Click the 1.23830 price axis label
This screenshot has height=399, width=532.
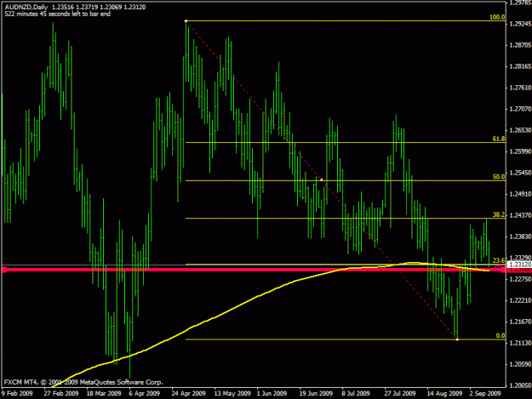pyautogui.click(x=521, y=237)
